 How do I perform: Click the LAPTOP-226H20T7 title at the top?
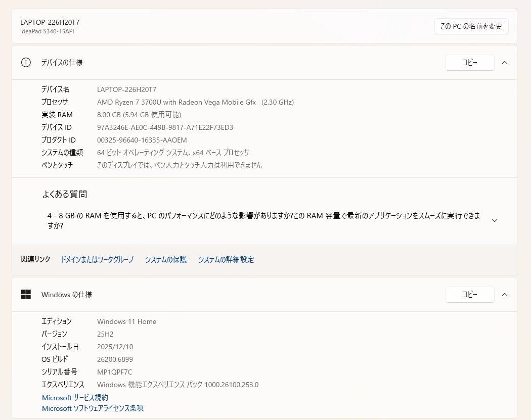(x=50, y=22)
